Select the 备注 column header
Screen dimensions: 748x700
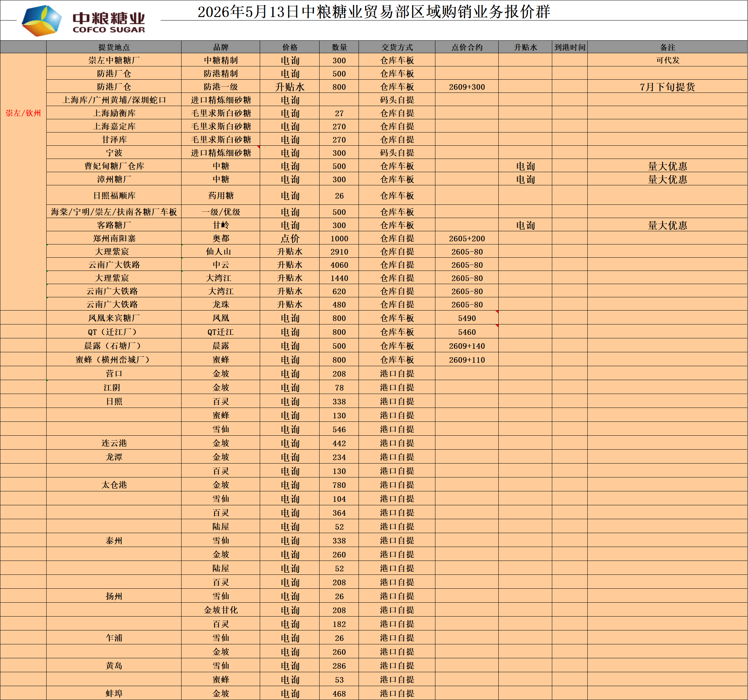pyautogui.click(x=667, y=47)
